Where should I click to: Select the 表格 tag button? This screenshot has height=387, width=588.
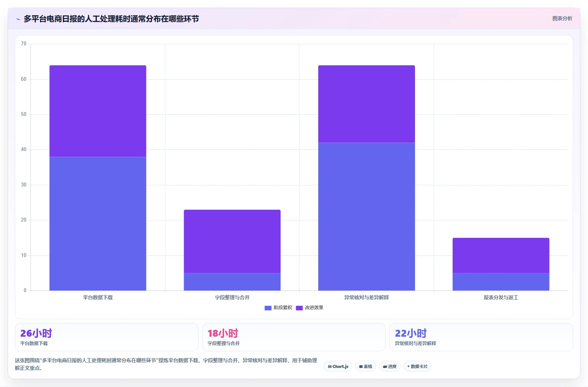tap(365, 366)
